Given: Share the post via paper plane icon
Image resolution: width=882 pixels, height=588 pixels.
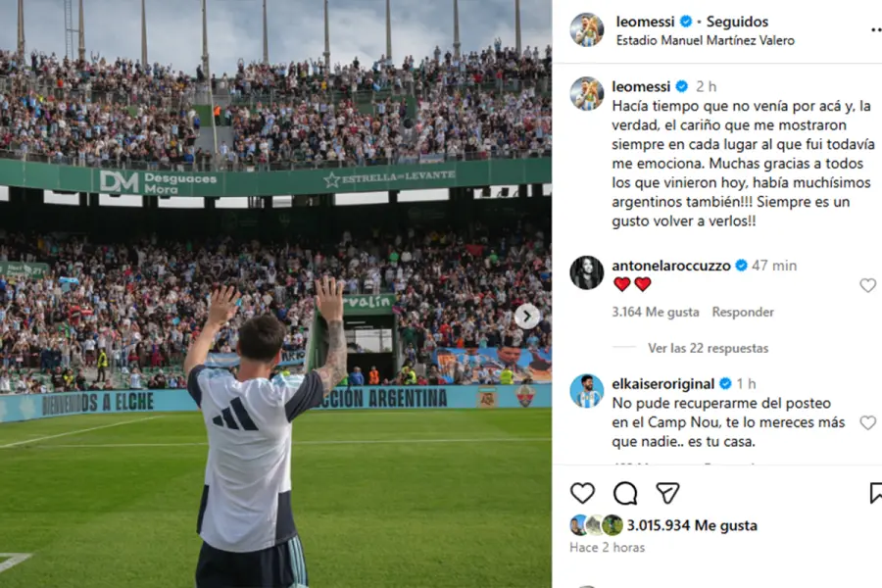Looking at the screenshot, I should click(x=667, y=493).
